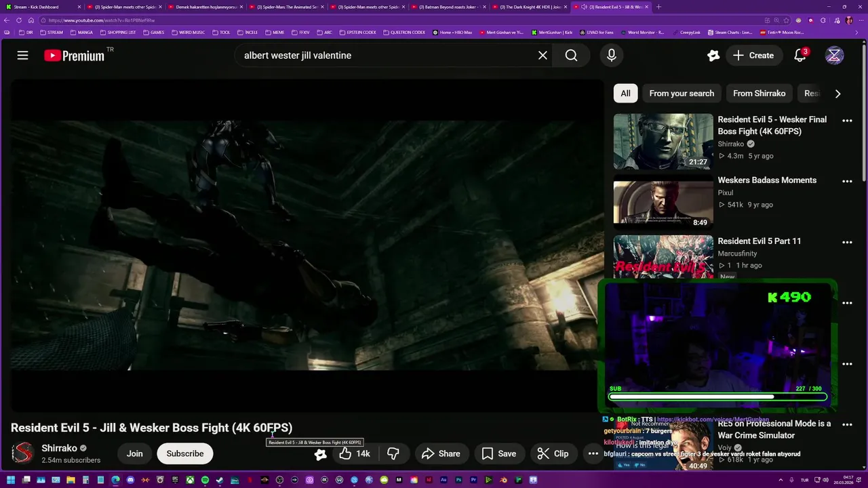Open Xbox app from the taskbar
Screen dimensions: 868x488
click(190, 480)
